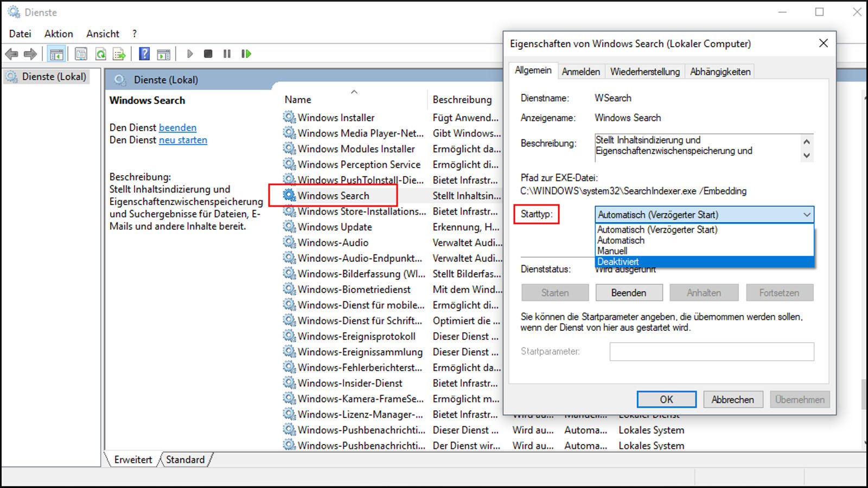Close the Eigenschaften dialog with X

pos(823,43)
